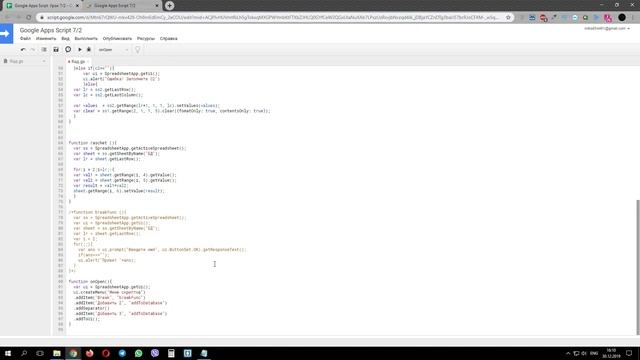Select the .gs file in sidebar
The width and height of the screenshot is (640, 360).
[16, 61]
